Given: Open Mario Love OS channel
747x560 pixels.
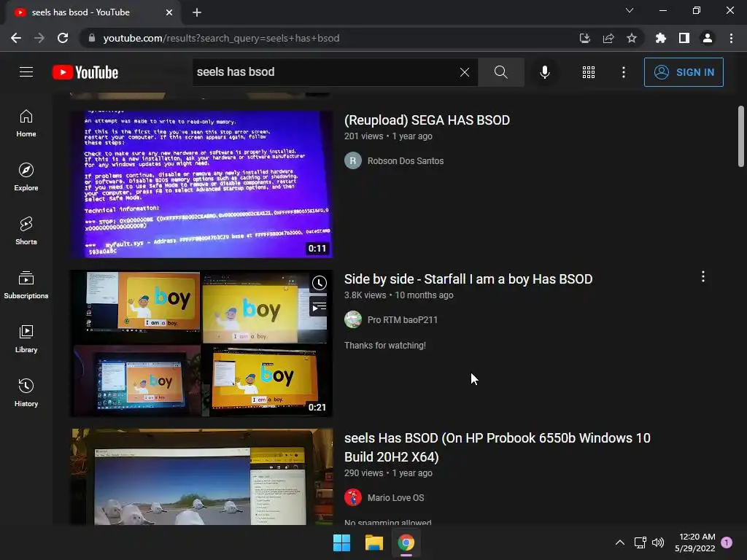Looking at the screenshot, I should [395, 497].
